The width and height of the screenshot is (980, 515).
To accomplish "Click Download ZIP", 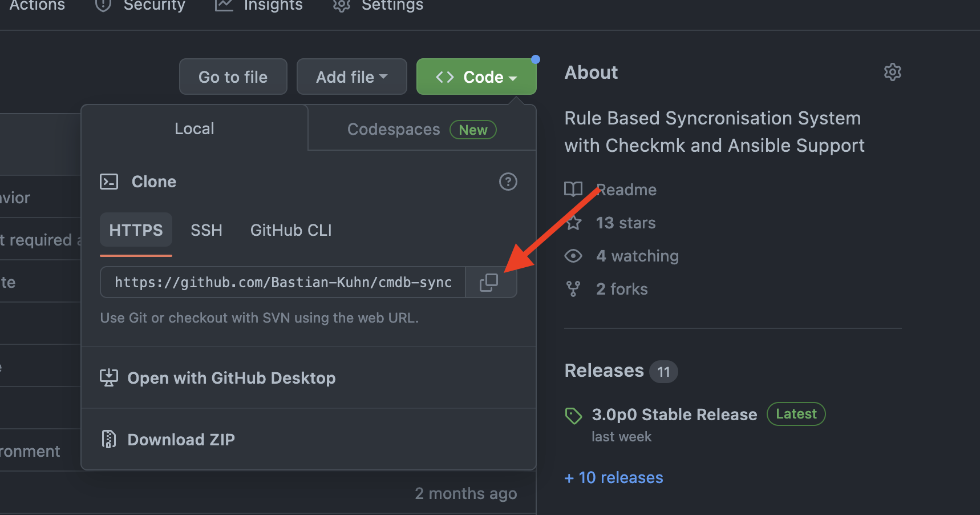I will pos(181,440).
